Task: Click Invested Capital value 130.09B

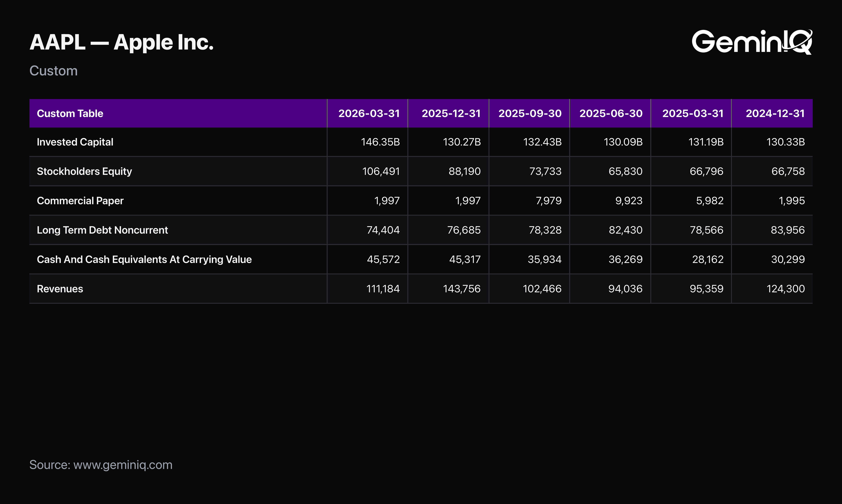Action: click(623, 142)
